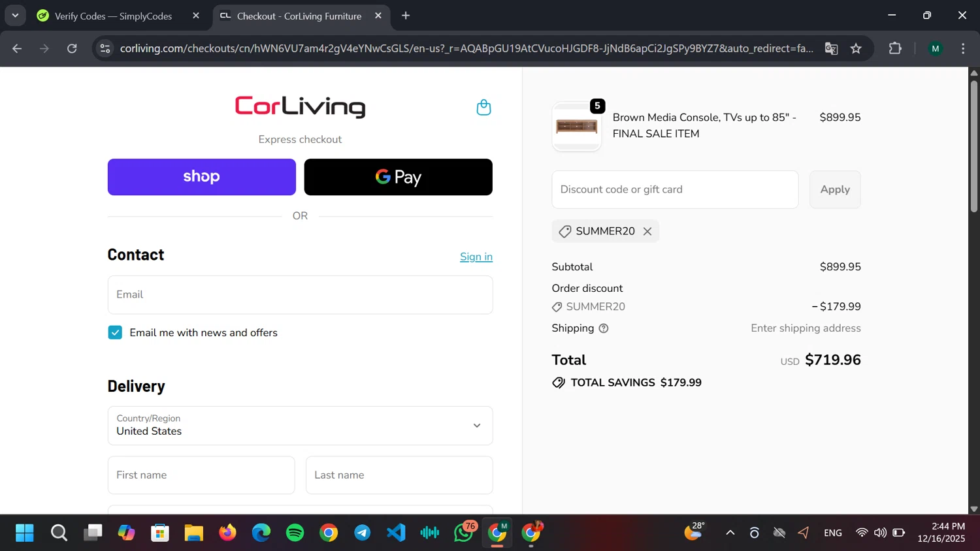980x551 pixels.
Task: Click the shipping help question mark icon
Action: pyautogui.click(x=604, y=328)
